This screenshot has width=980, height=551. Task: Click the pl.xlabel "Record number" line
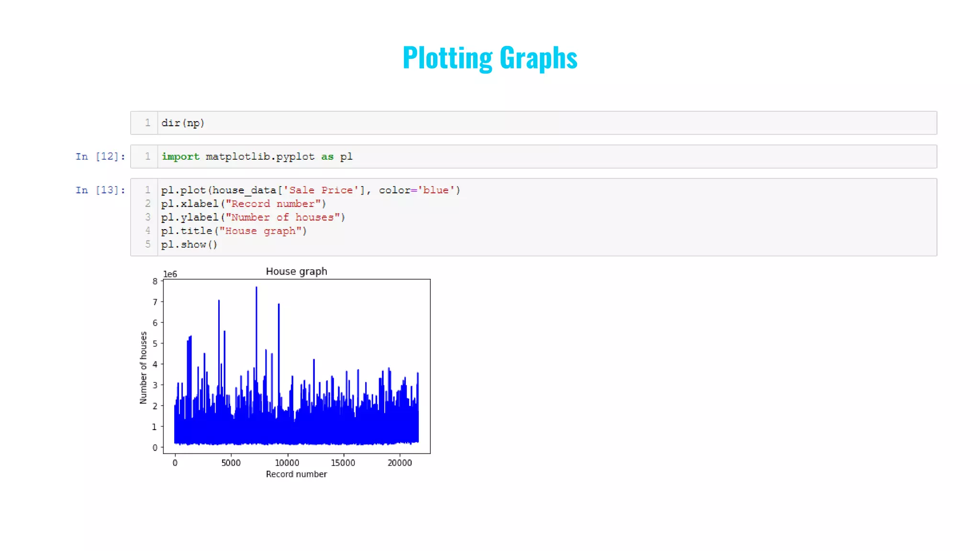tap(243, 204)
